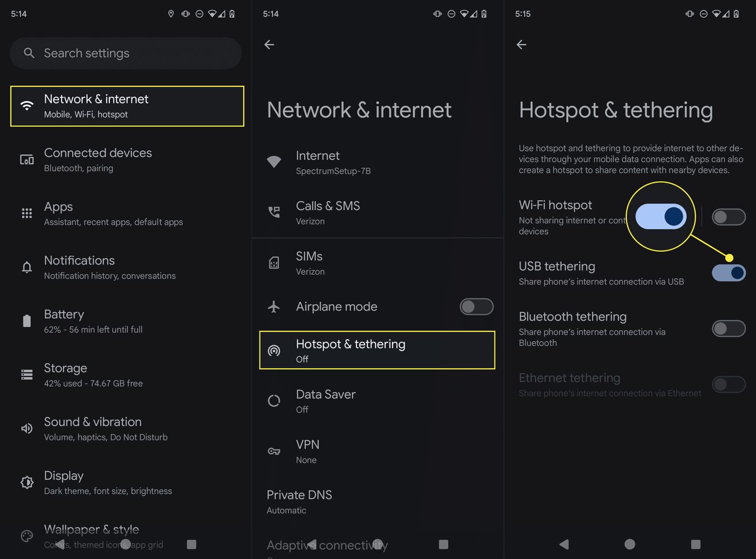Viewport: 756px width, 559px height.
Task: Open VPN setting
Action: click(x=377, y=451)
